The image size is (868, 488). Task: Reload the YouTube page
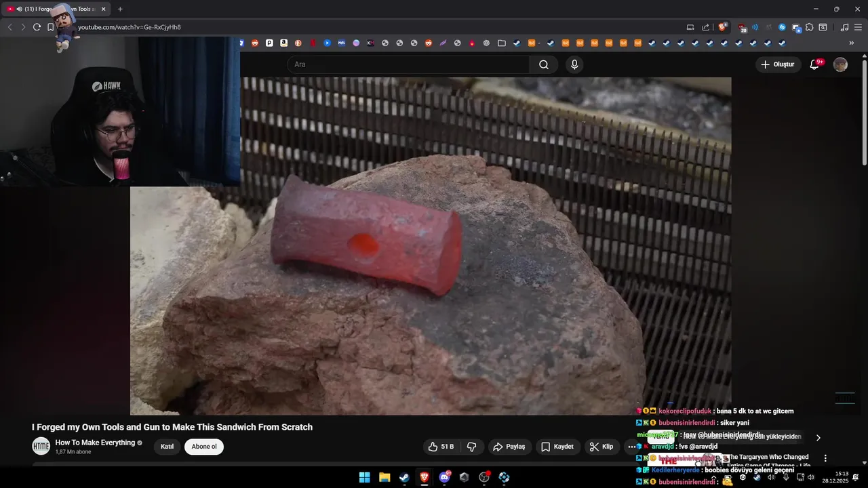click(37, 27)
